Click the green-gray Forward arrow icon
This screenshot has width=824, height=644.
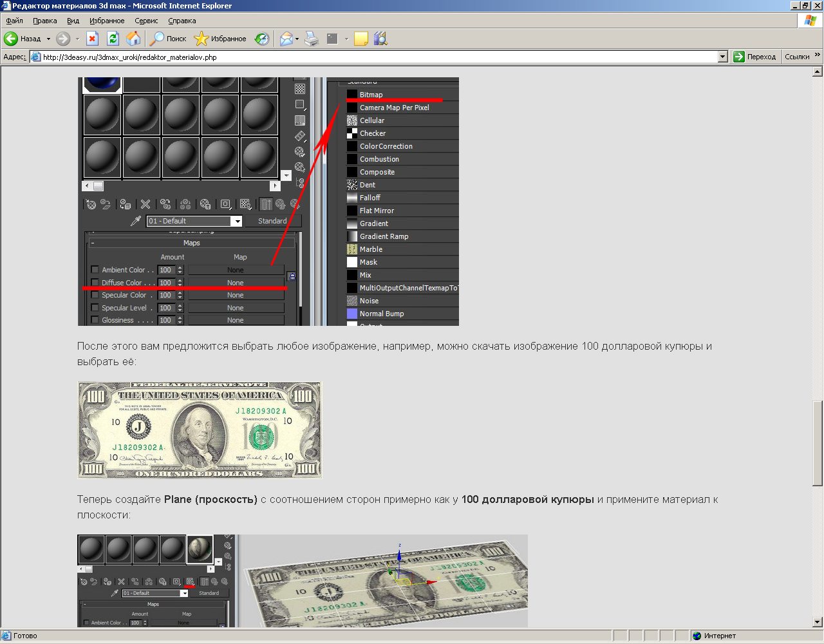pyautogui.click(x=63, y=39)
